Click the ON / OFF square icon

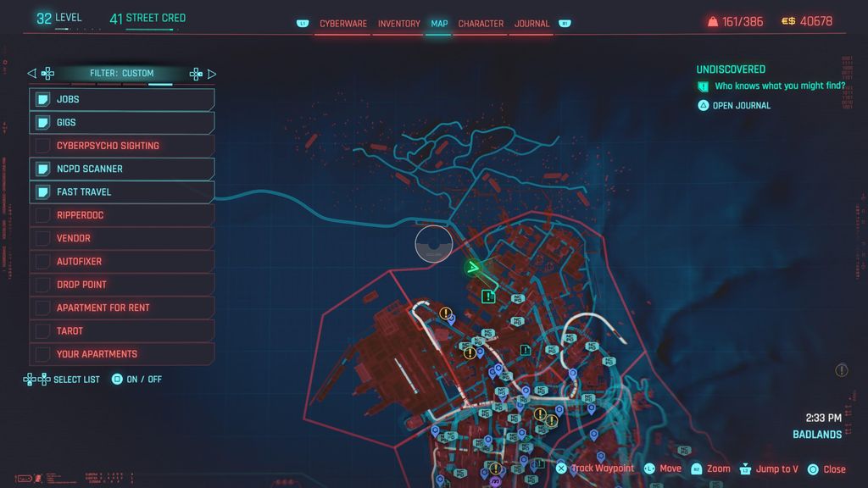coord(117,379)
